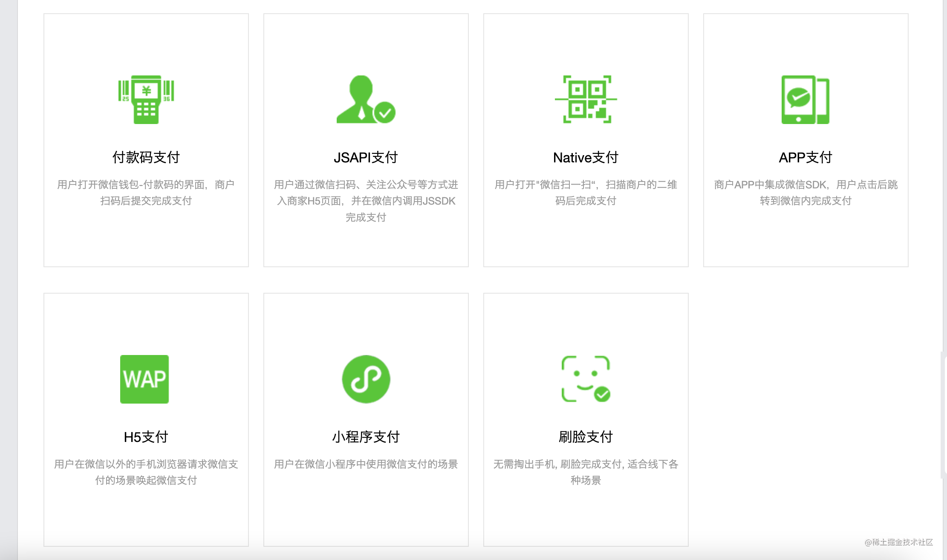Click the H5支付 title
Viewport: 947px width, 560px height.
(146, 437)
